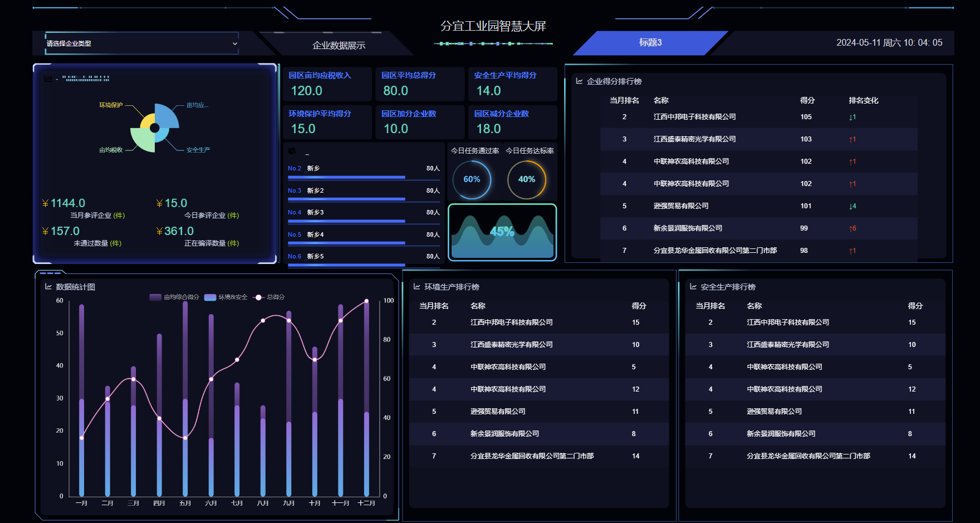
Task: Click the 园区亩均应税收入 stat card
Action: (327, 84)
